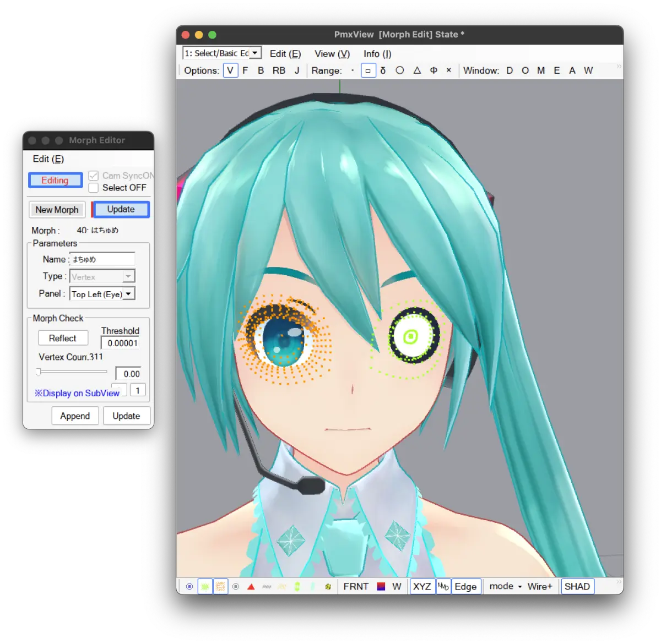Click the Threshold input field

point(121,343)
